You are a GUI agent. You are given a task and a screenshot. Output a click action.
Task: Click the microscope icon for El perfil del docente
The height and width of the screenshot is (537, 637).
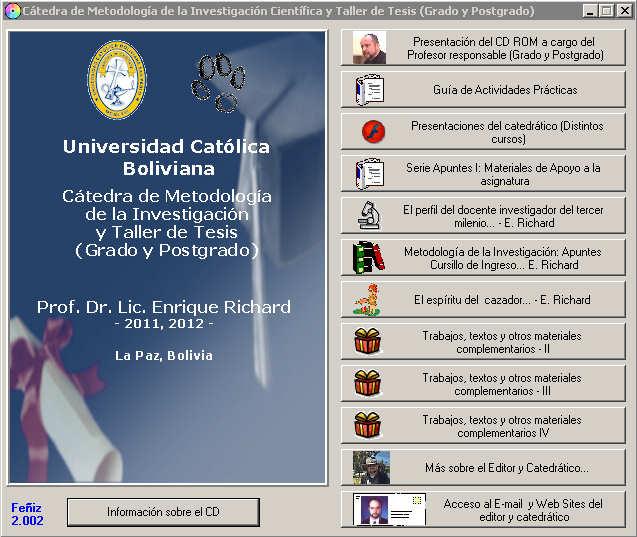point(369,216)
